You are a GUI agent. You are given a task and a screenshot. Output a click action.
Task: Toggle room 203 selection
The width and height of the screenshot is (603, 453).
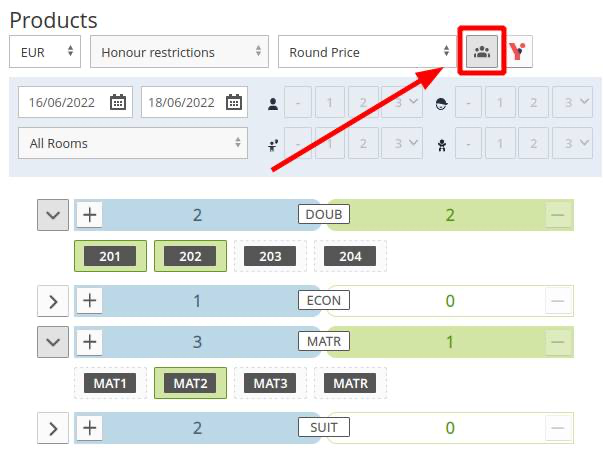tap(270, 256)
